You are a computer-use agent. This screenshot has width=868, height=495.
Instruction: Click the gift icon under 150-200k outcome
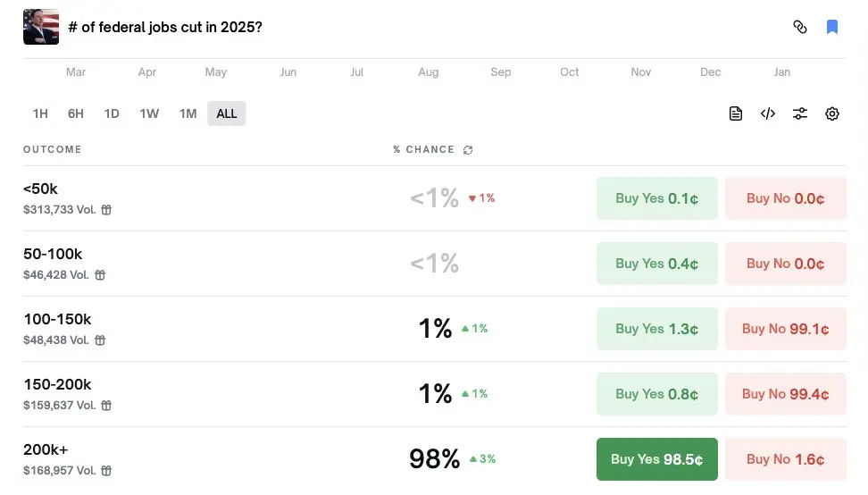coord(106,406)
